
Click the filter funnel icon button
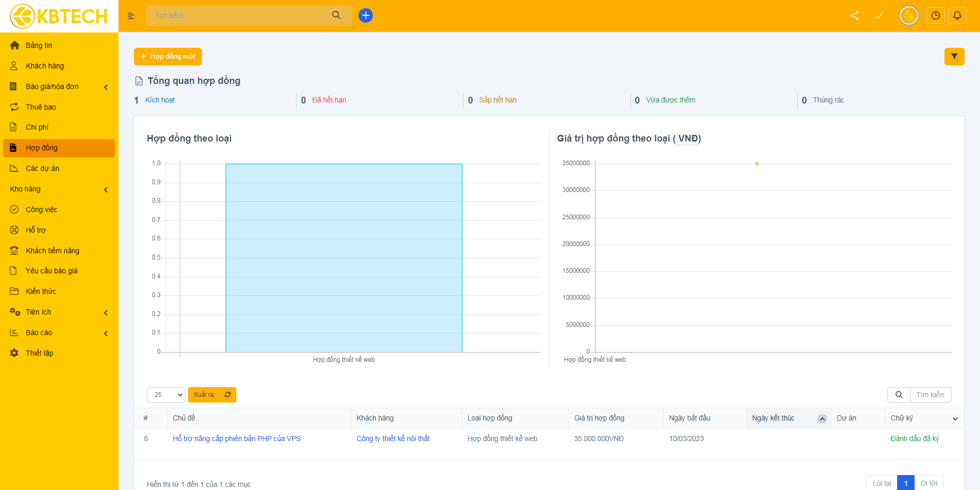click(x=954, y=57)
